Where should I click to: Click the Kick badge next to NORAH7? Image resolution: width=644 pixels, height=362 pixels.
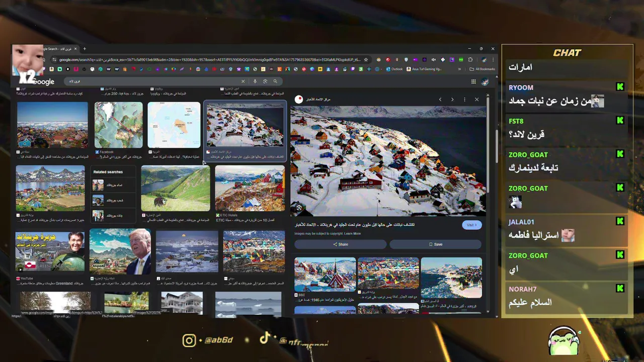(x=620, y=289)
